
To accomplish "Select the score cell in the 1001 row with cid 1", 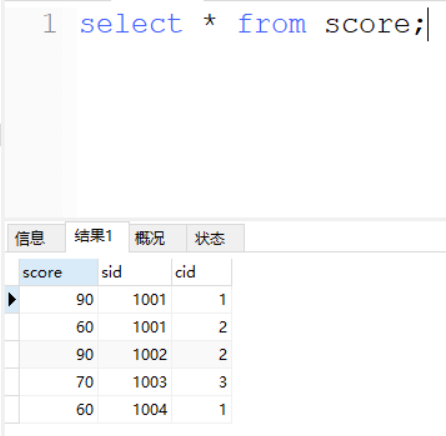I will [59, 299].
